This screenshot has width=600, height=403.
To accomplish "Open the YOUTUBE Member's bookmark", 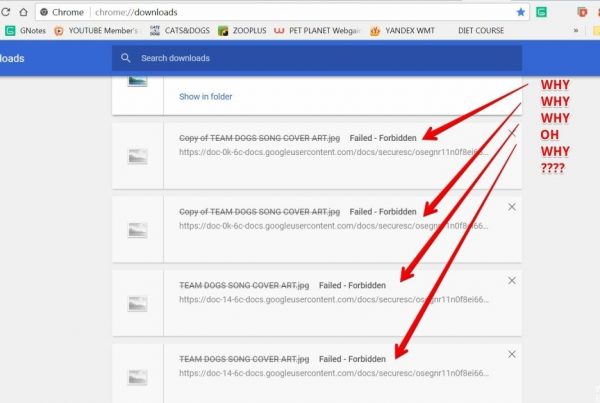I will pos(96,31).
